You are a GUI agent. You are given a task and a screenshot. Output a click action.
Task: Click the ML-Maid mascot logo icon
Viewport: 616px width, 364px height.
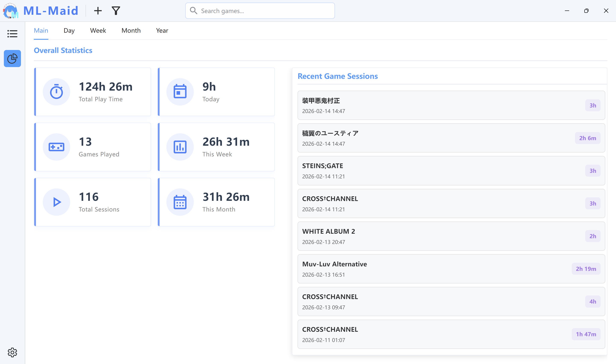pyautogui.click(x=11, y=11)
